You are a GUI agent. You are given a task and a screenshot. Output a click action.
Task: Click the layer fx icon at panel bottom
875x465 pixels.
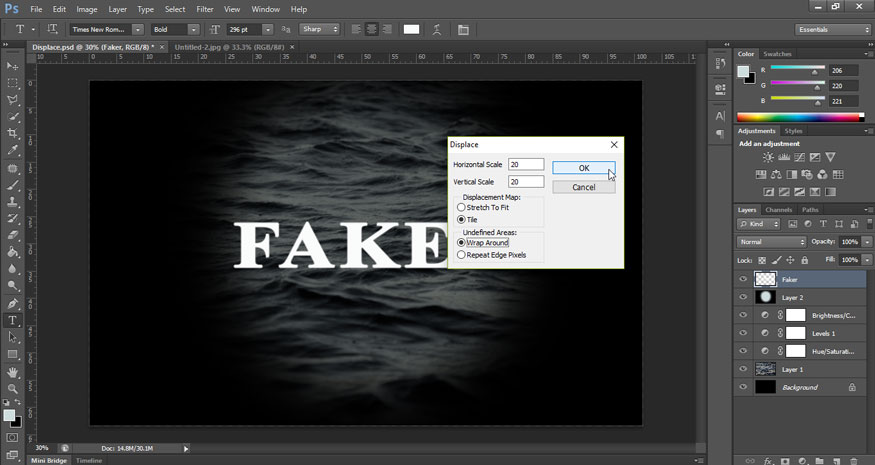[768, 461]
